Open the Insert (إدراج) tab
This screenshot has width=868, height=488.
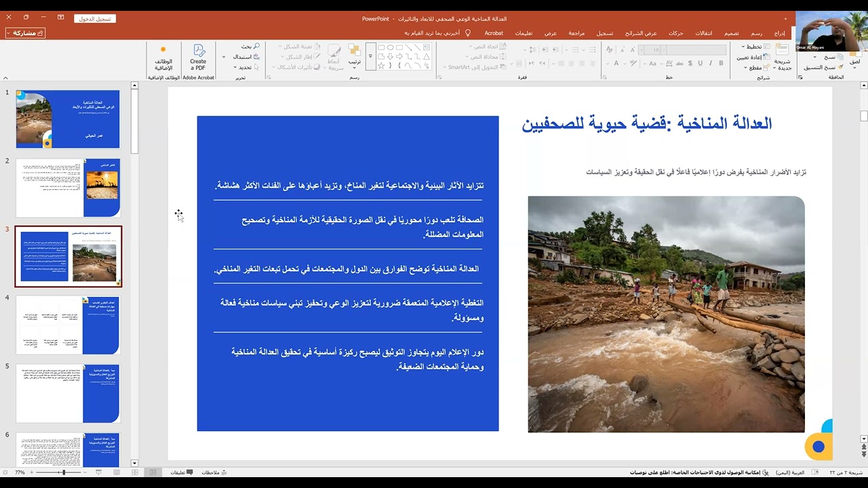click(780, 33)
